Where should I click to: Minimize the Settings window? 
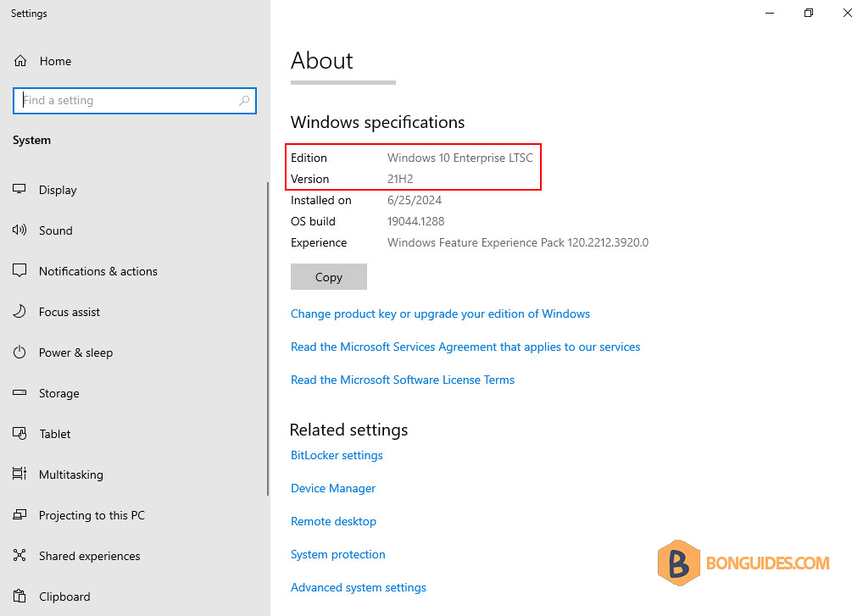tap(770, 14)
